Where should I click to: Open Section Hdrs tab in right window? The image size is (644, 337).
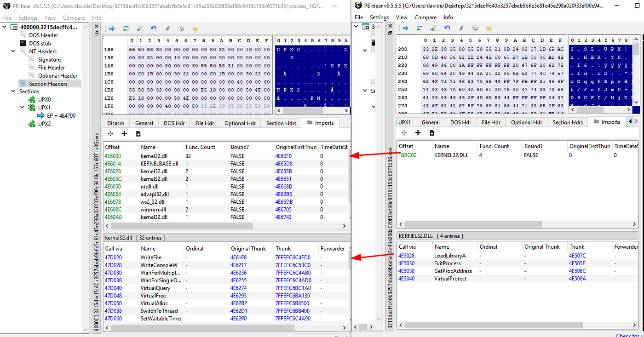click(x=568, y=122)
